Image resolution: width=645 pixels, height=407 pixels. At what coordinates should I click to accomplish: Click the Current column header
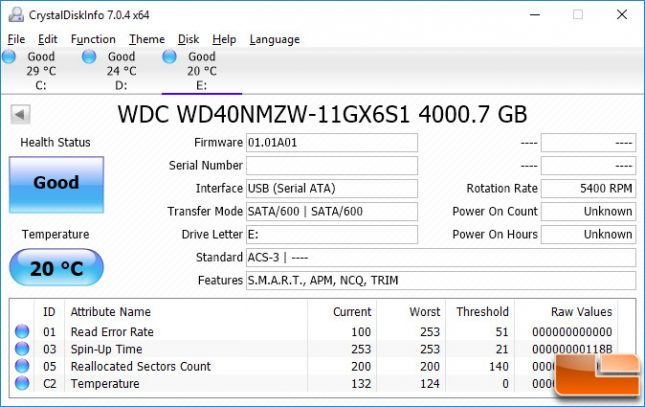click(x=352, y=312)
